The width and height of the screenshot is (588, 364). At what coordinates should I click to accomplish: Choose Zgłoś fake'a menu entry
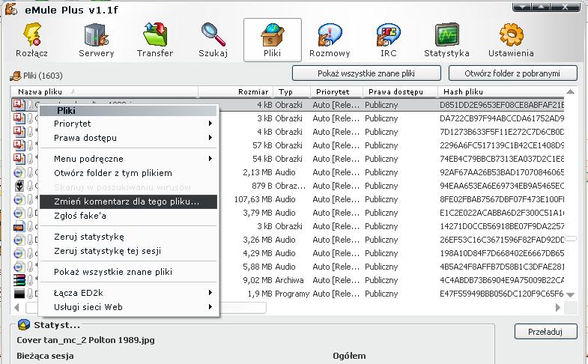(128, 216)
